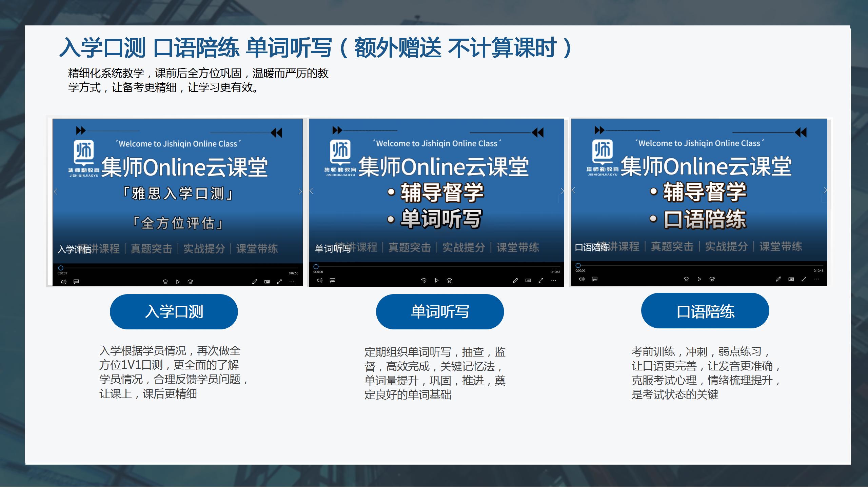The height and width of the screenshot is (488, 868).
Task: Play the 入学评估 video
Action: click(178, 282)
